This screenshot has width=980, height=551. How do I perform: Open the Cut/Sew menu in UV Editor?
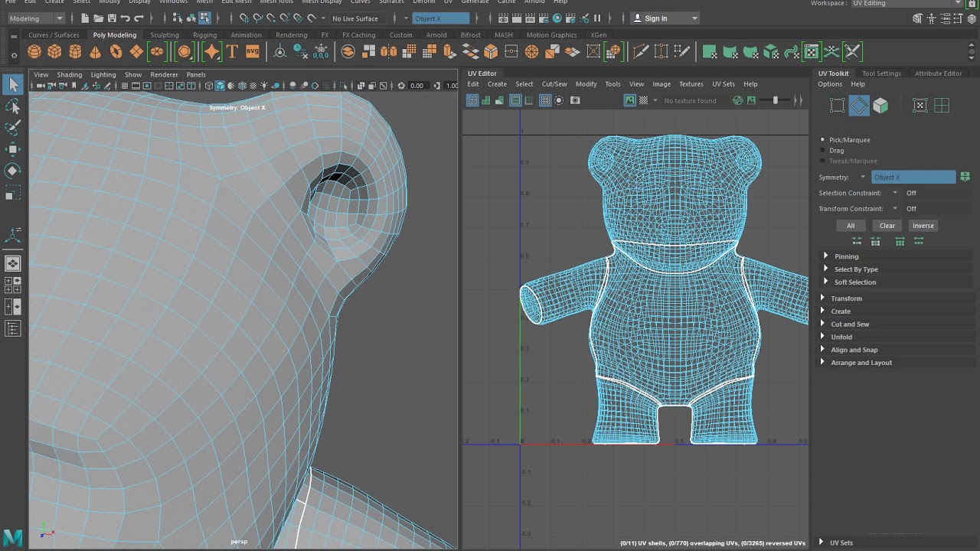coord(554,84)
